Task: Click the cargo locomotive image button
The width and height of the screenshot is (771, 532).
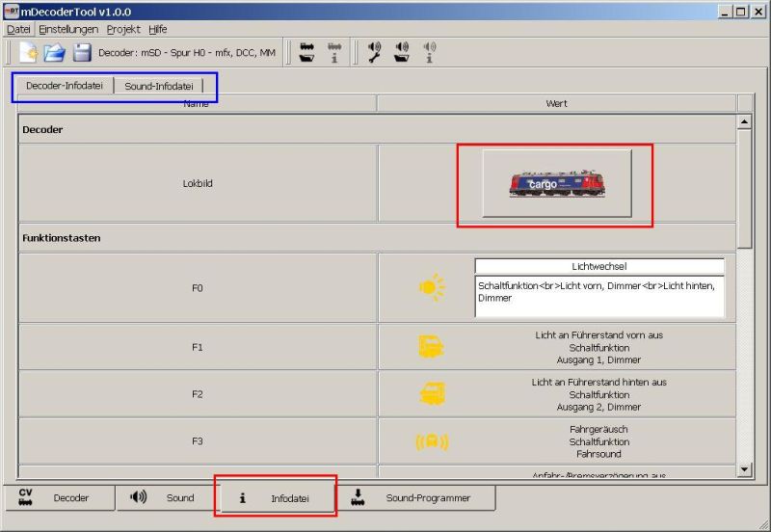Action: (557, 183)
